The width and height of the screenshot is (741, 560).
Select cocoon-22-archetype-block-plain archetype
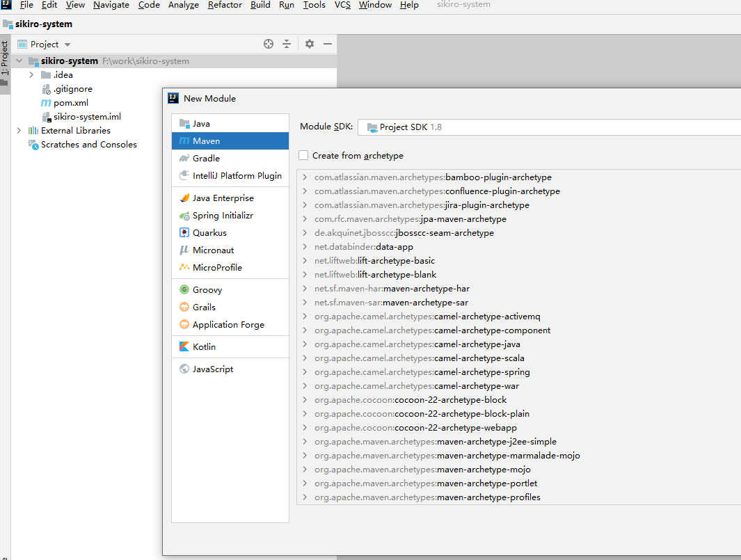click(x=422, y=414)
